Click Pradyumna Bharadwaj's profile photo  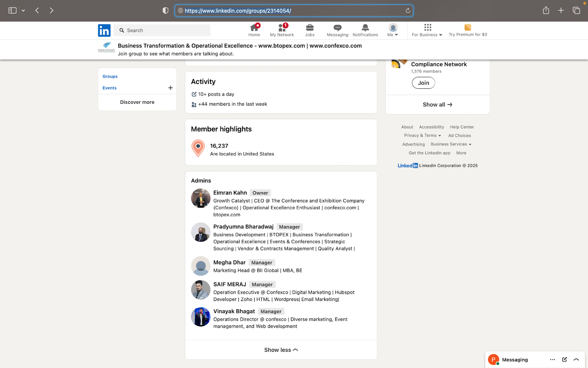tap(201, 232)
